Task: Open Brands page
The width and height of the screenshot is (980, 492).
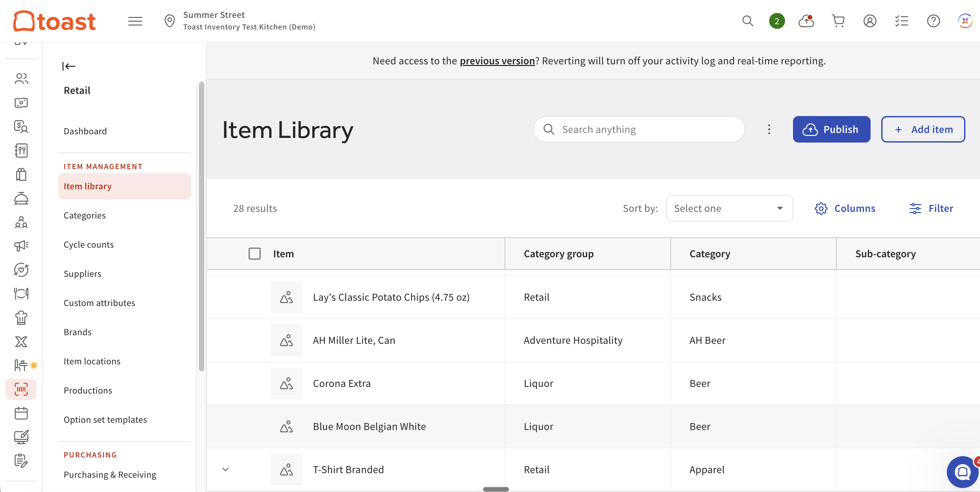Action: coord(78,332)
